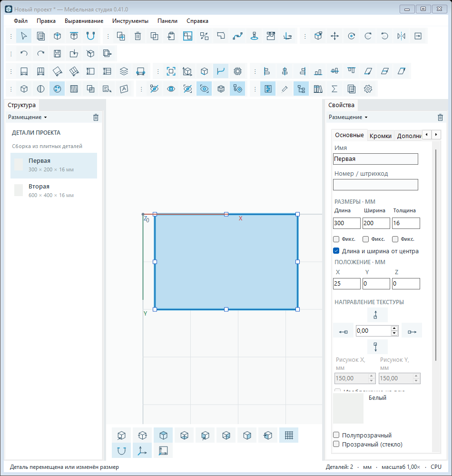Click the text label 'A' tool icon
Image resolution: width=452 pixels, height=476 pixels.
124,89
